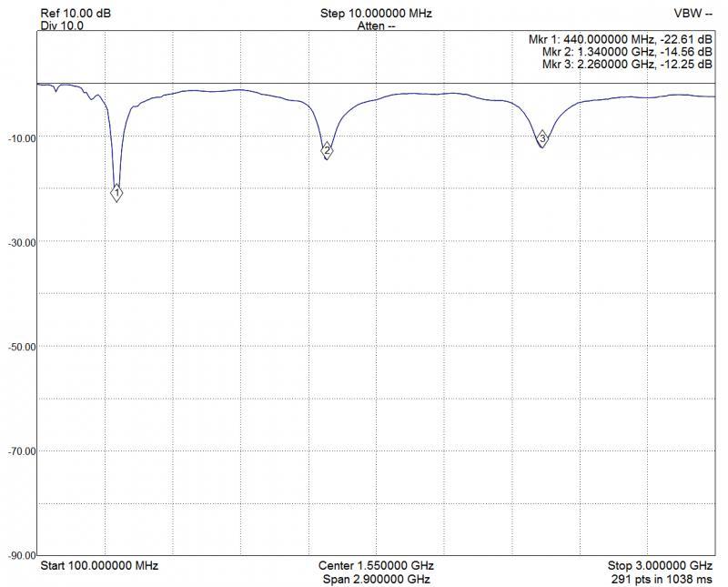Select the Div 10.0 scale setting
The width and height of the screenshot is (728, 587).
(x=62, y=26)
